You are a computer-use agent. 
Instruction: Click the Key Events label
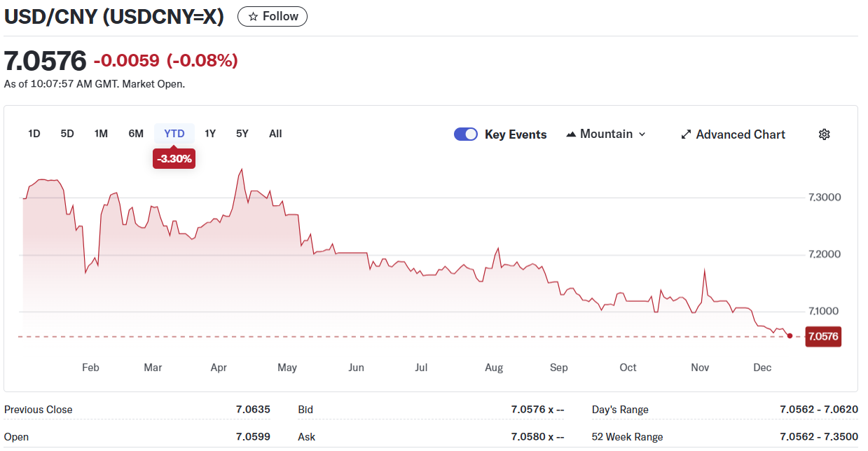point(516,134)
